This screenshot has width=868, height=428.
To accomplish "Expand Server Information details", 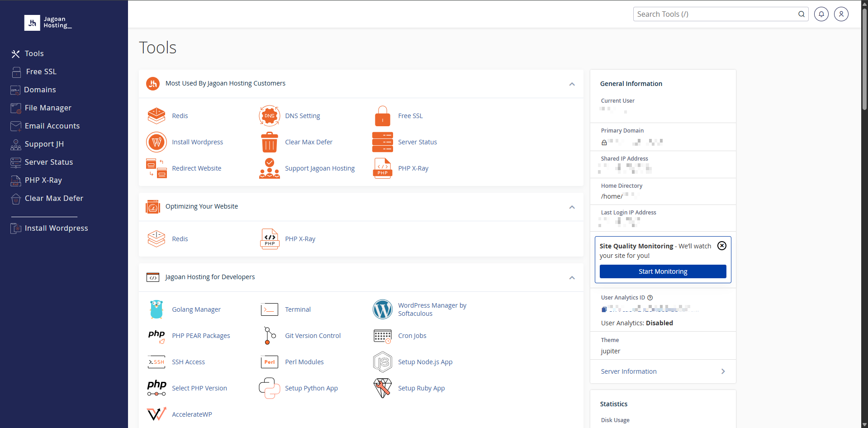I will [x=723, y=371].
